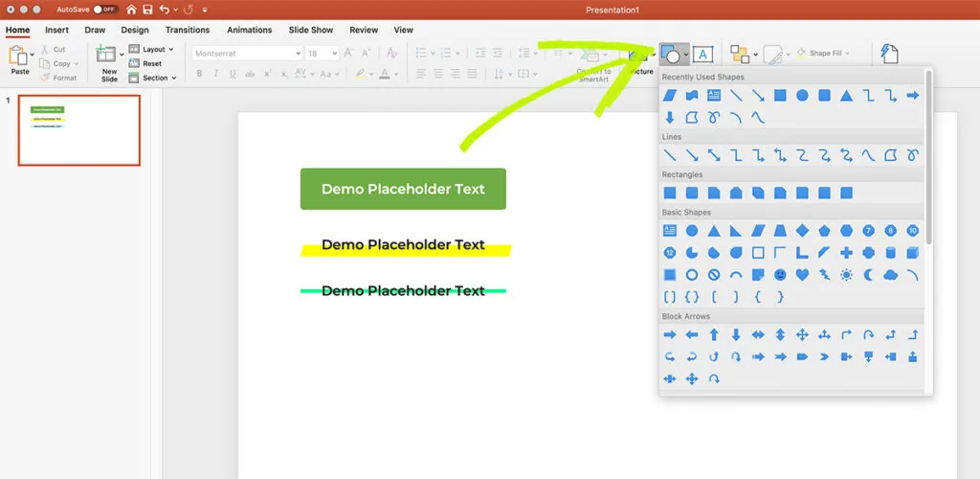Select the diamond in Basic Shapes
980x479 pixels.
(802, 231)
